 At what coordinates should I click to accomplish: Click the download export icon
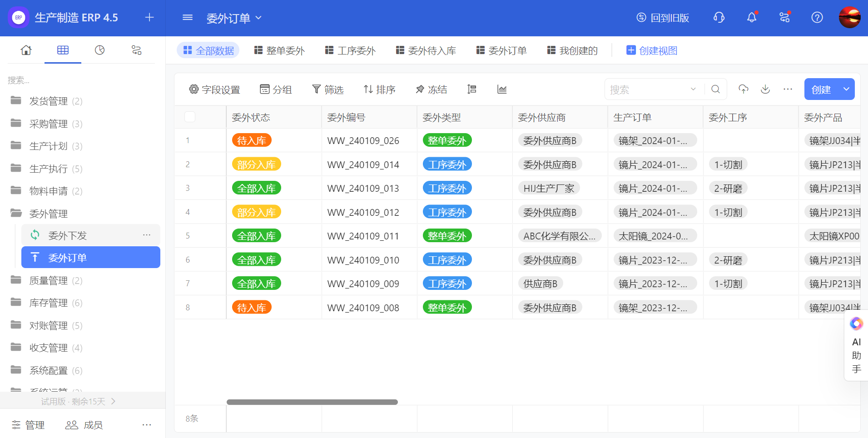765,89
